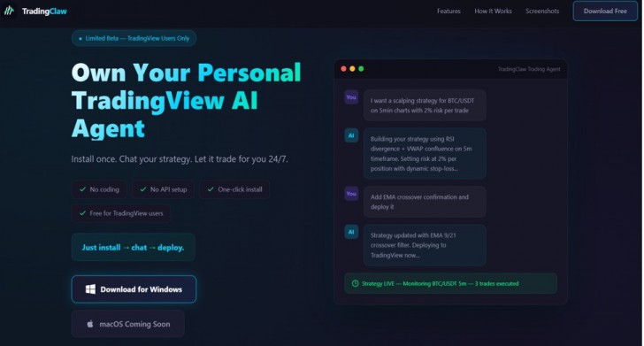This screenshot has height=346, width=644.
Task: Click the You avatar beside scalping message
Action: click(351, 97)
